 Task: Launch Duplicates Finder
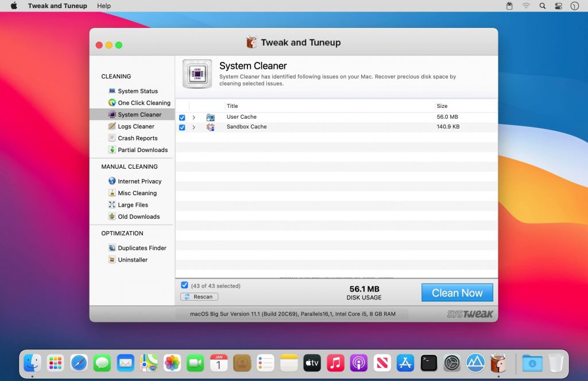coord(140,247)
